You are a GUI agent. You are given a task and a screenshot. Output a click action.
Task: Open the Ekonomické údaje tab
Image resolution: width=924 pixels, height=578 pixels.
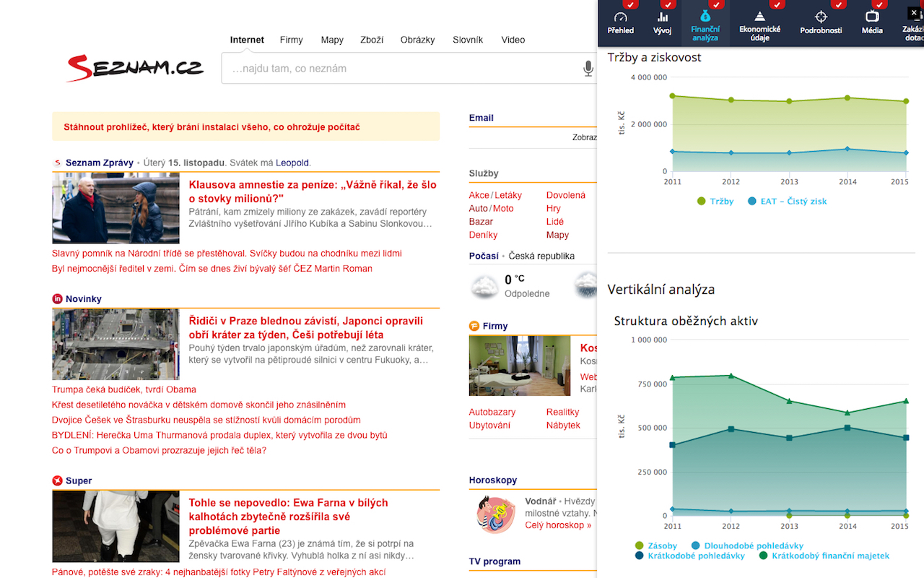pyautogui.click(x=759, y=26)
